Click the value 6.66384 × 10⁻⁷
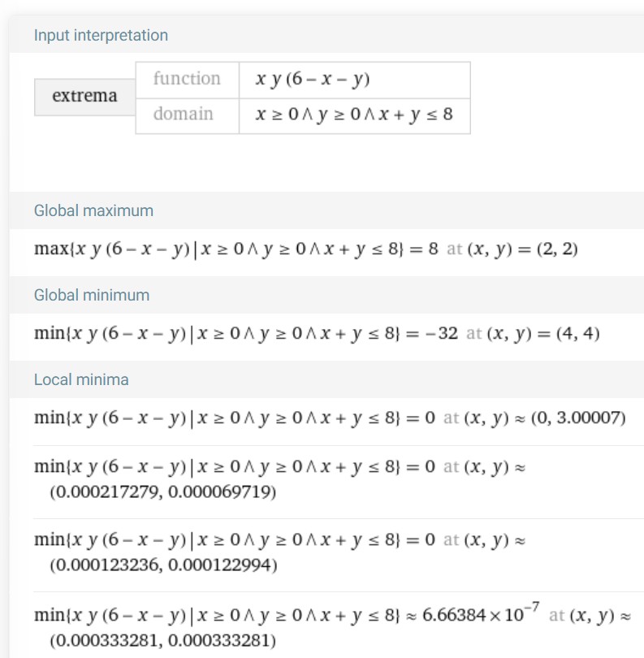The width and height of the screenshot is (644, 658). (481, 613)
